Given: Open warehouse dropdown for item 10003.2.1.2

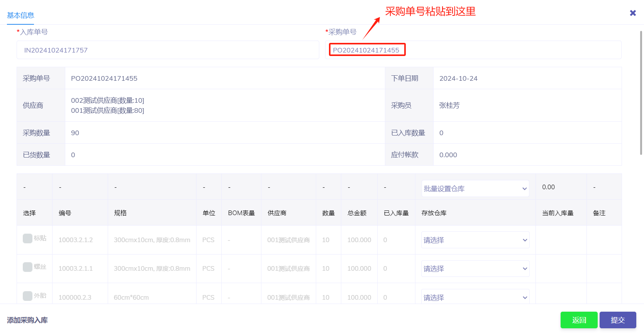Looking at the screenshot, I should (475, 240).
